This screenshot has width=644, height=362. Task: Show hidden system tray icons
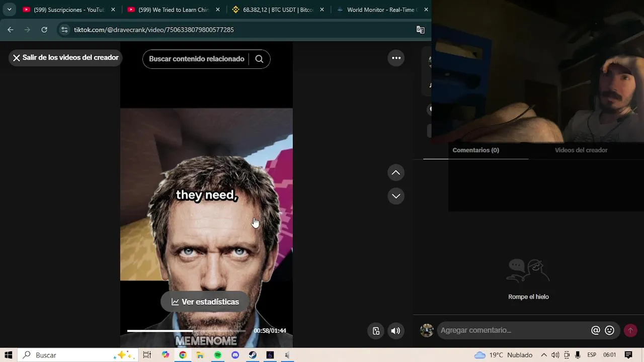544,355
